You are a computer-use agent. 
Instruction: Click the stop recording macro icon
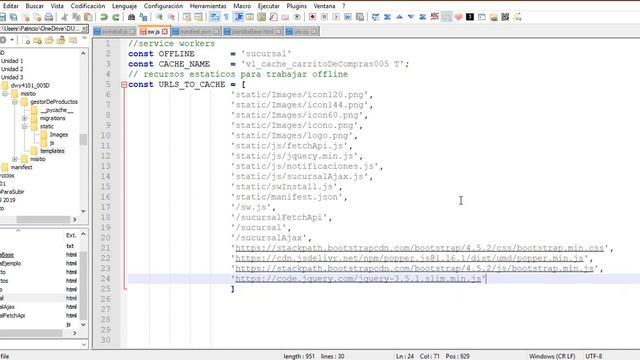(324, 17)
